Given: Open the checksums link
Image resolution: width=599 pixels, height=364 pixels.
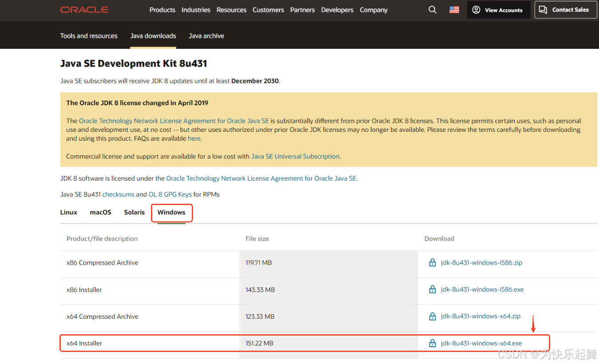Looking at the screenshot, I should pyautogui.click(x=118, y=194).
